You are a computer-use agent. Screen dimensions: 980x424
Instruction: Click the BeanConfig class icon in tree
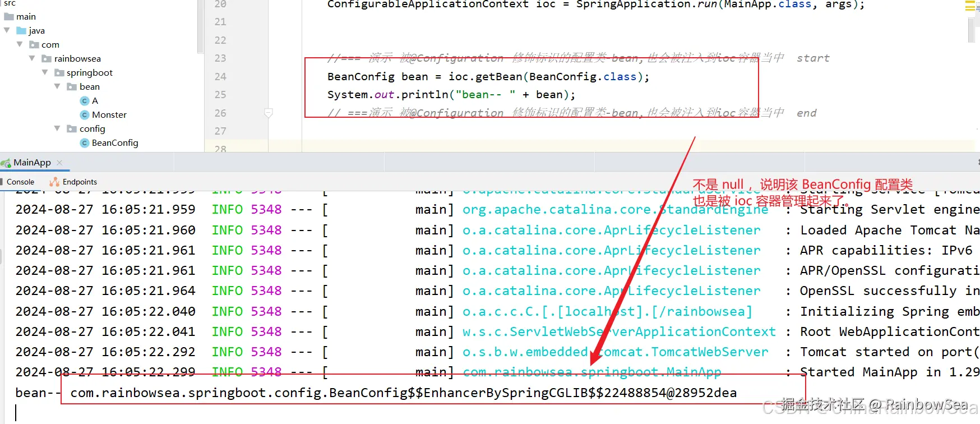pyautogui.click(x=85, y=143)
